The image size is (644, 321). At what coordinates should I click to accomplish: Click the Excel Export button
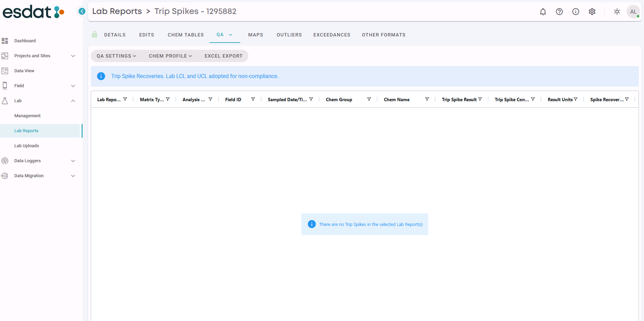[x=224, y=56]
